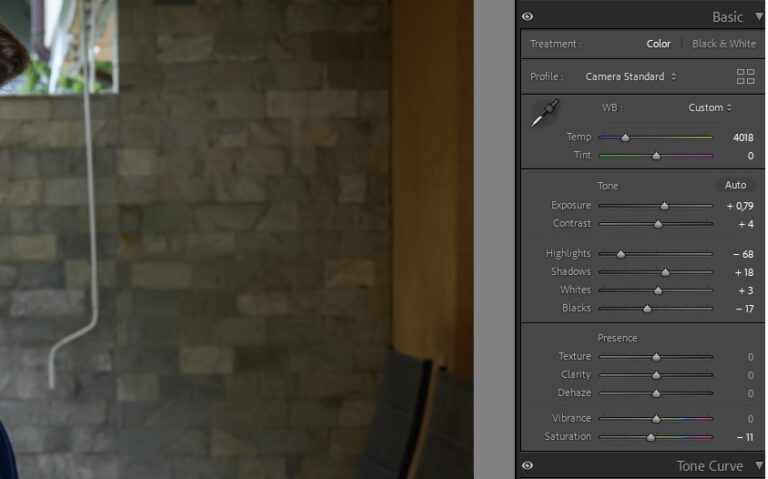Image resolution: width=768 pixels, height=479 pixels.
Task: Select the Color treatment
Action: click(658, 44)
